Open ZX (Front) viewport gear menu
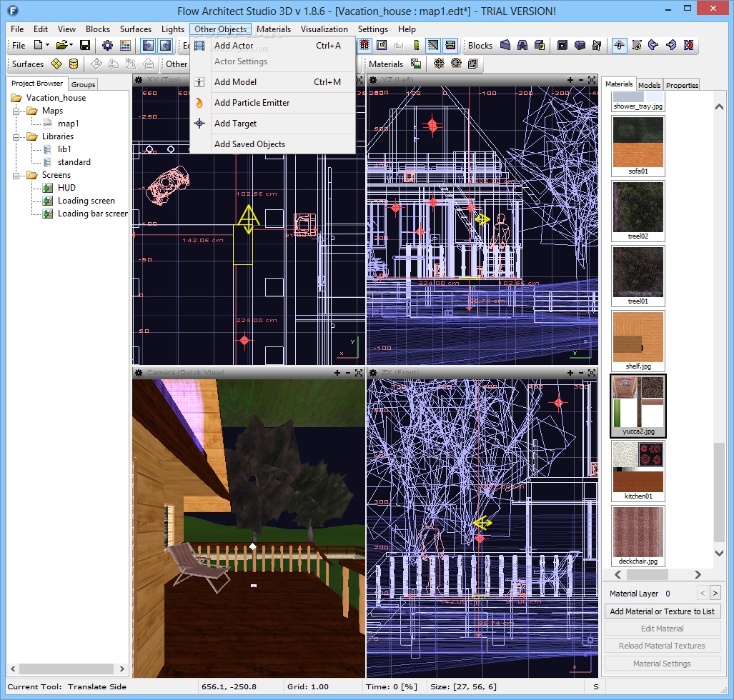734x700 pixels. point(373,373)
